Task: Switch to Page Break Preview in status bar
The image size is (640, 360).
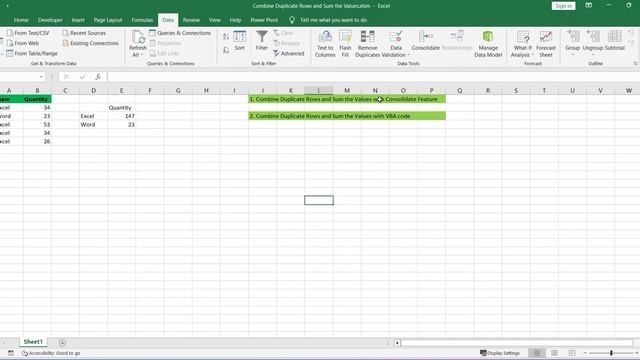Action: [572, 353]
